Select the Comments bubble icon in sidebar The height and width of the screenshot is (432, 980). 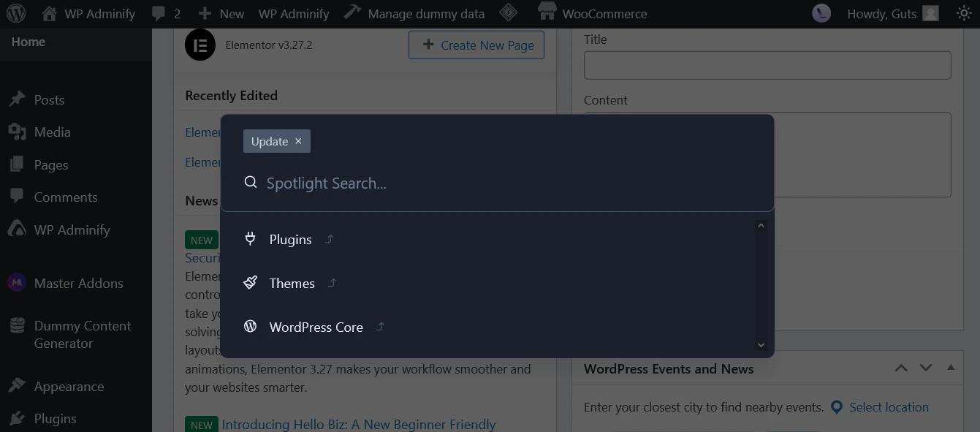tap(17, 197)
